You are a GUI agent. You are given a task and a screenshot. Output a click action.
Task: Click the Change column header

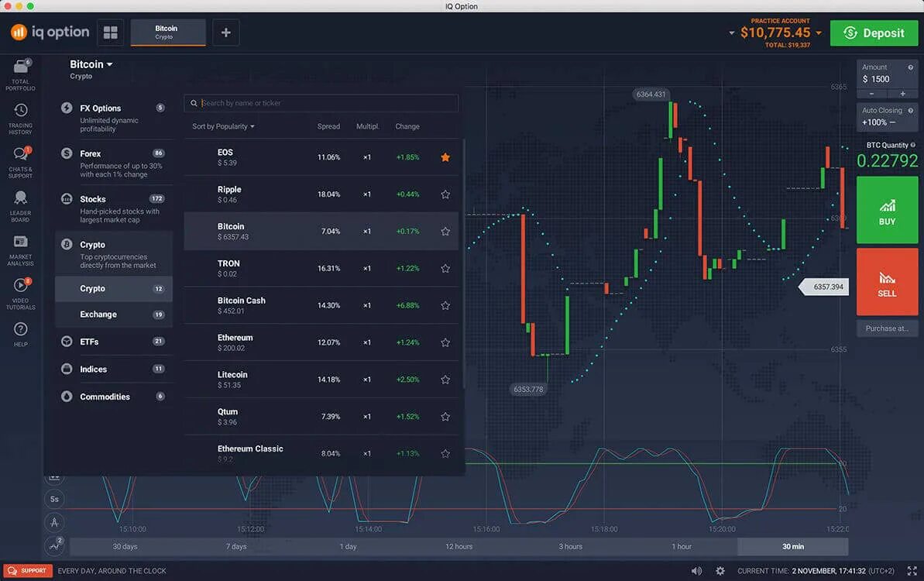(407, 126)
